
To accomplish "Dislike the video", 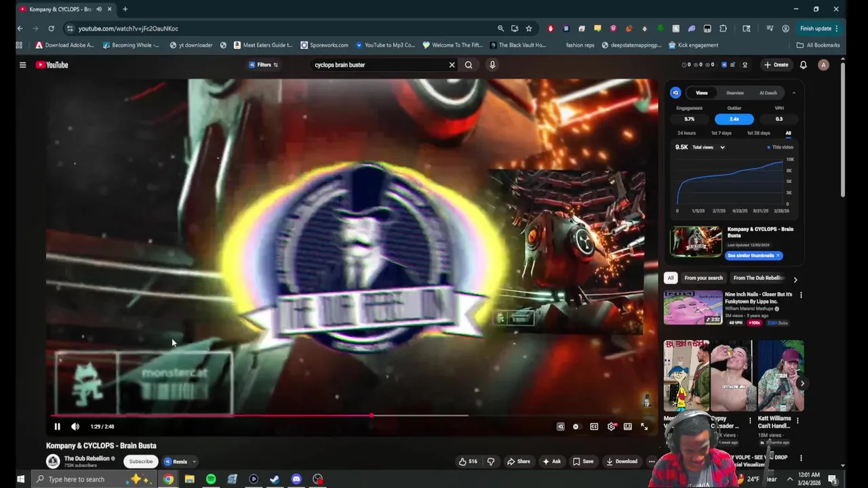I will coord(491,462).
